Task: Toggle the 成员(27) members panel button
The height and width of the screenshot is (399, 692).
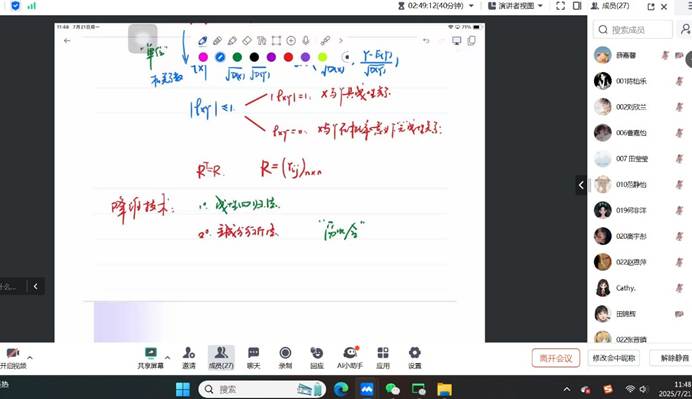Action: [221, 357]
